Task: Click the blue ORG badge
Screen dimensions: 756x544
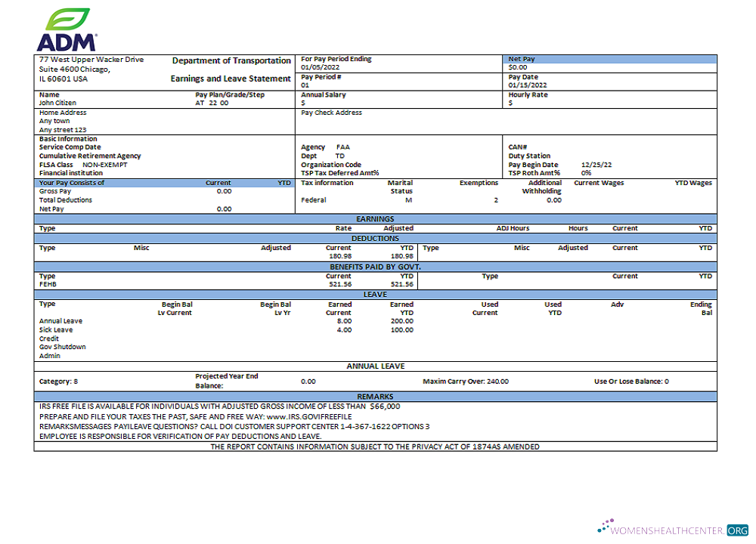Action: point(737,530)
